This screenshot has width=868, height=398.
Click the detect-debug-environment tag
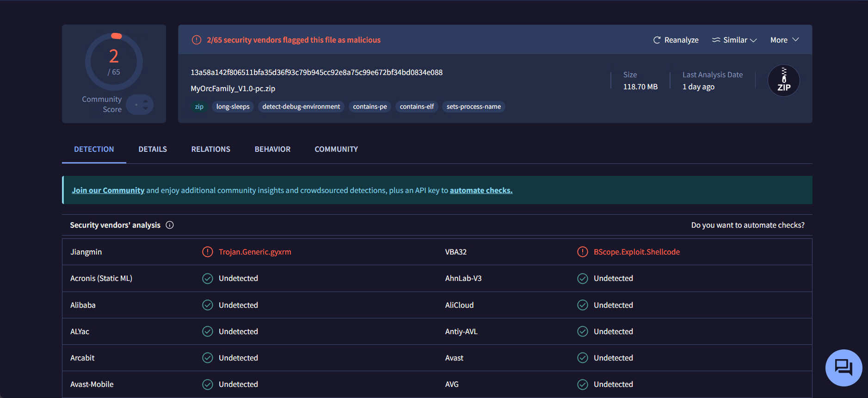click(x=301, y=106)
